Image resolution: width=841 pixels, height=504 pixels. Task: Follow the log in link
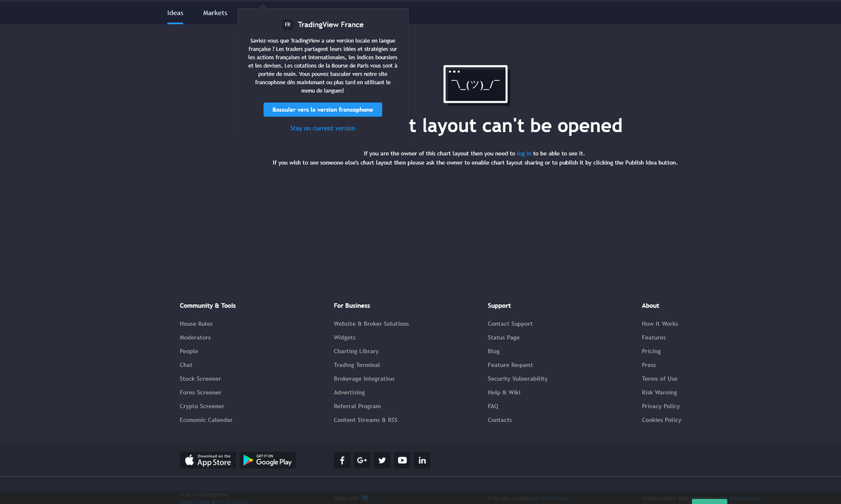tap(524, 153)
